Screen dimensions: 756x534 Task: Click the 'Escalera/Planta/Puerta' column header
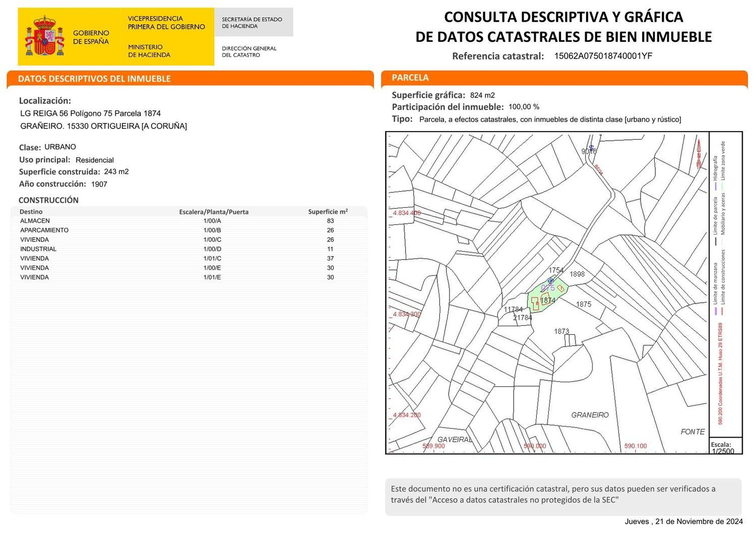coord(214,212)
